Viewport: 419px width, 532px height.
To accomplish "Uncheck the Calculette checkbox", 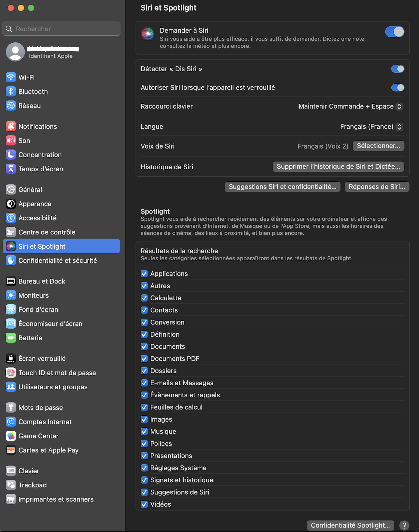I will tap(144, 298).
